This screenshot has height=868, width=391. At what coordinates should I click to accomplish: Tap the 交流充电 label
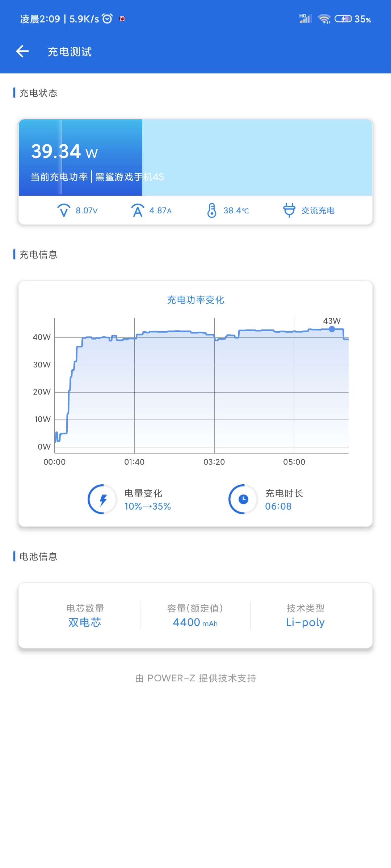[318, 210]
